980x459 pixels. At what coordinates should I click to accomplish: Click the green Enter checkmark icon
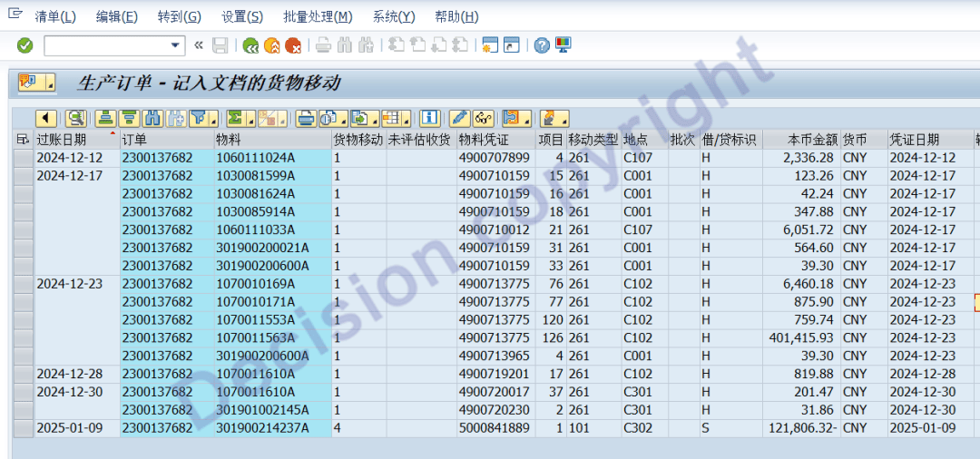25,45
